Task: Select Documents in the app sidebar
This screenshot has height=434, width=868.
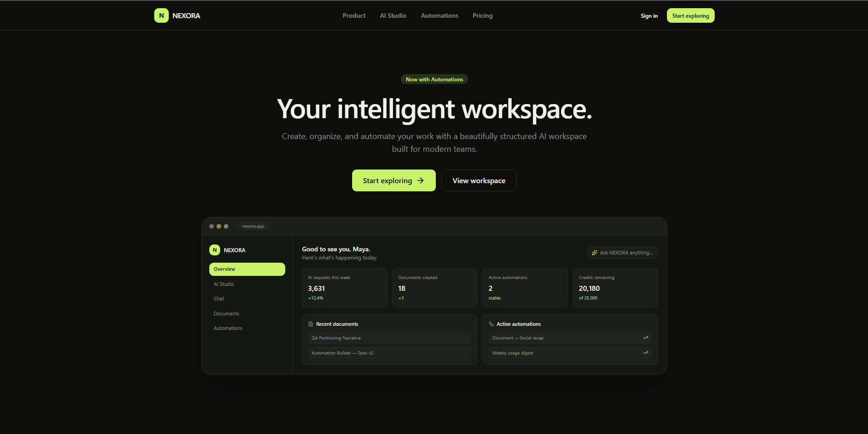Action: click(247, 314)
